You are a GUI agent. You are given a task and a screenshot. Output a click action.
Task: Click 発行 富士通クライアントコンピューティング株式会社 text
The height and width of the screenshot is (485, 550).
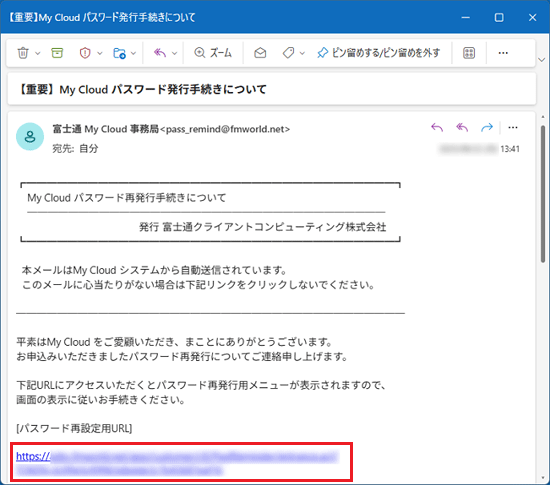pyautogui.click(x=263, y=227)
